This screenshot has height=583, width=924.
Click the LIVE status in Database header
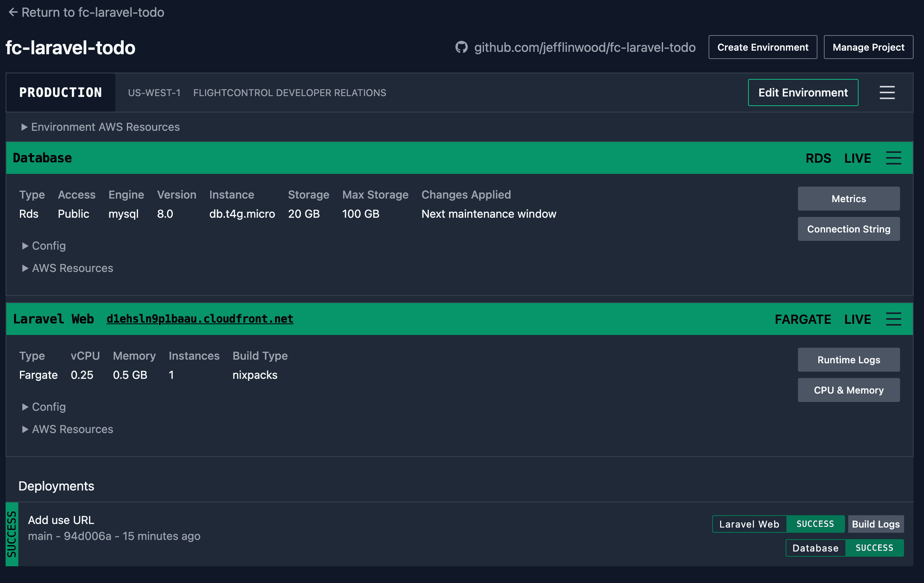point(857,158)
